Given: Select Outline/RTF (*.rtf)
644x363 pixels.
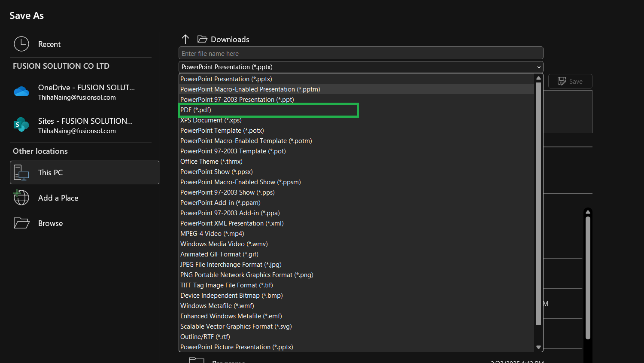Looking at the screenshot, I should (357, 337).
